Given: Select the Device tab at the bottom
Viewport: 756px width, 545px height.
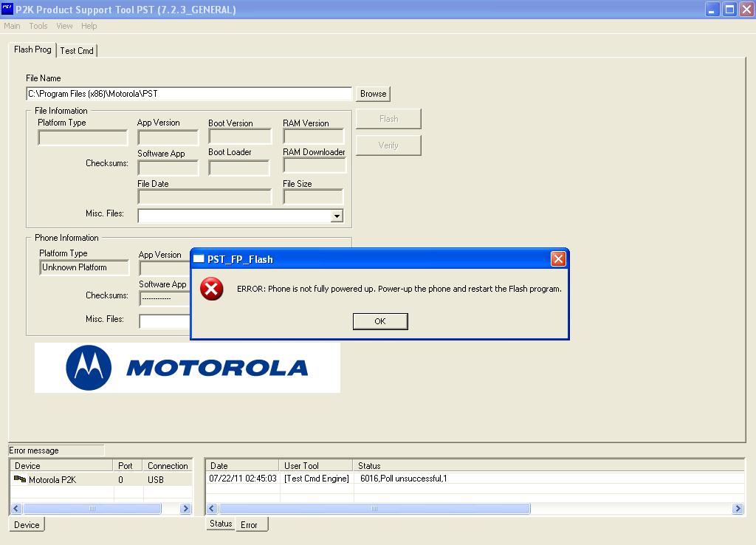Looking at the screenshot, I should click(27, 525).
